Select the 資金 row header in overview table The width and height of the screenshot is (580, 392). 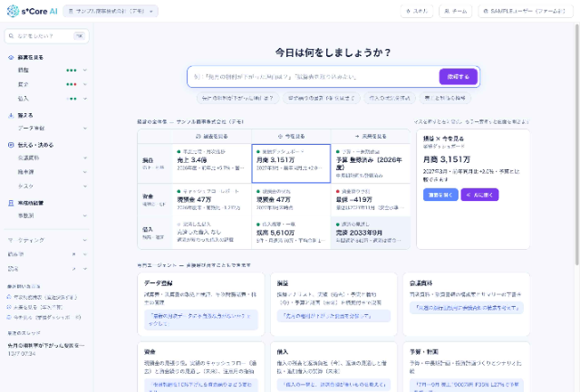click(155, 200)
